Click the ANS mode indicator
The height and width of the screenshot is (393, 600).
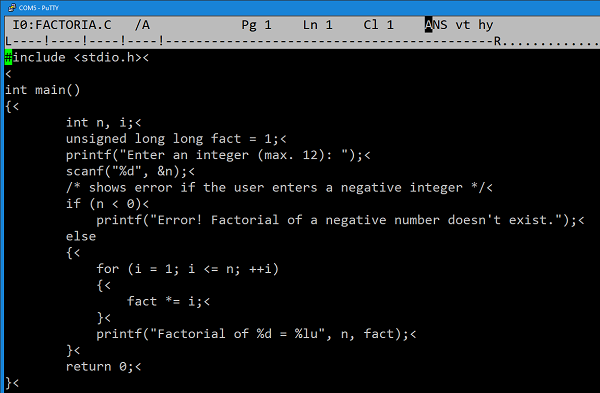click(x=436, y=25)
